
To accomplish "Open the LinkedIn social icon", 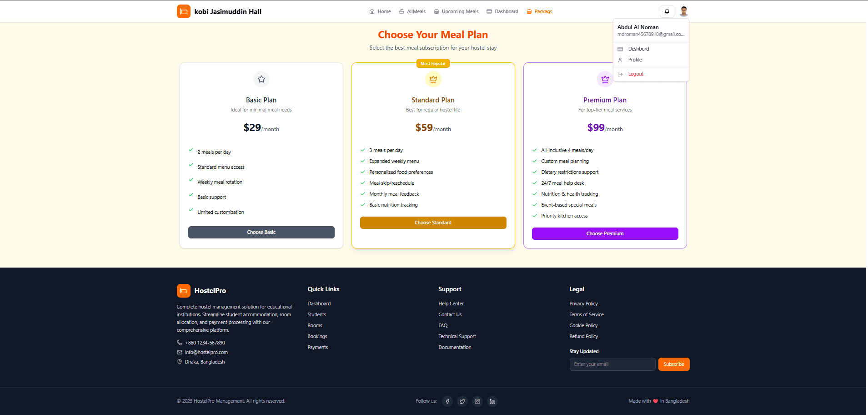I will click(x=492, y=401).
